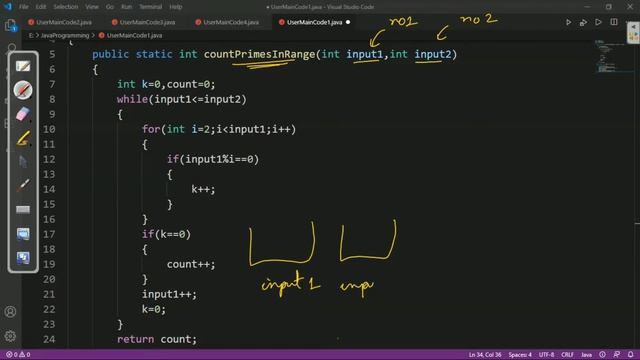This screenshot has width=640, height=360.
Task: Click line number 10 in gutter
Action: [x=49, y=129]
